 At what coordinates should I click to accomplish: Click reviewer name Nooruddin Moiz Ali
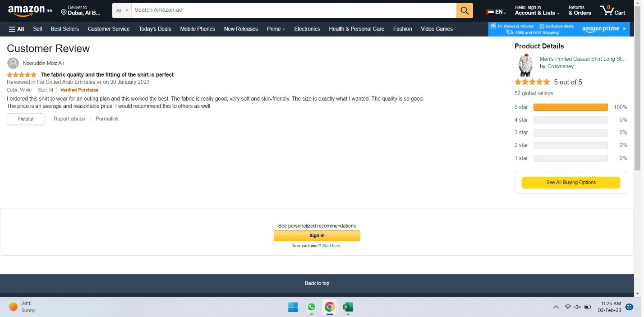tap(43, 63)
